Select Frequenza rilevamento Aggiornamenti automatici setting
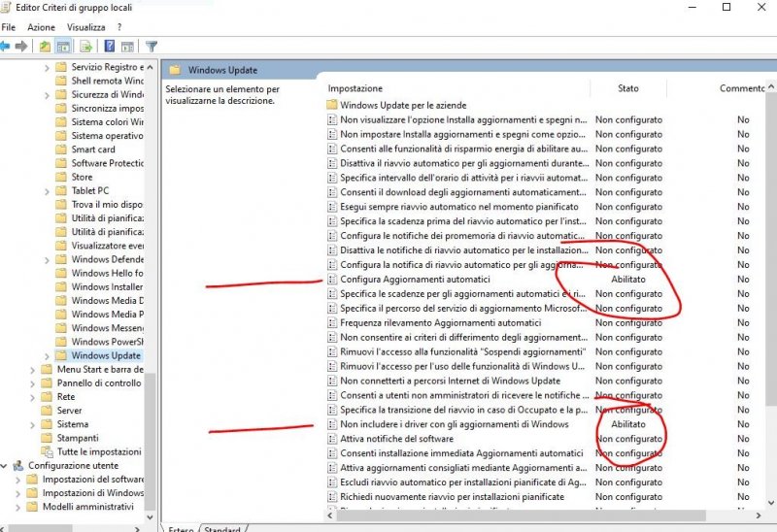This screenshot has width=777, height=532. (x=440, y=323)
